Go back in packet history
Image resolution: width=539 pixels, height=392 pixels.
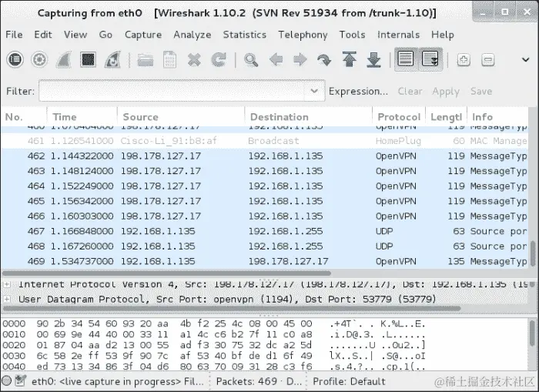pos(276,60)
